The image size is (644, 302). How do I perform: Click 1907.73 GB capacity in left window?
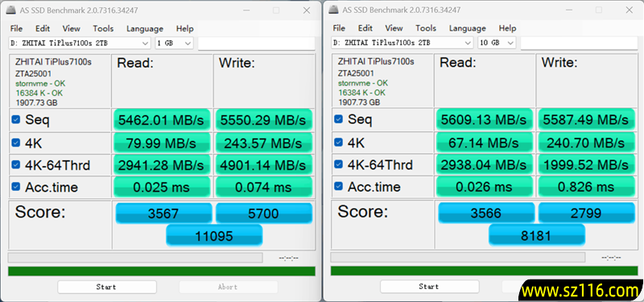[36, 102]
